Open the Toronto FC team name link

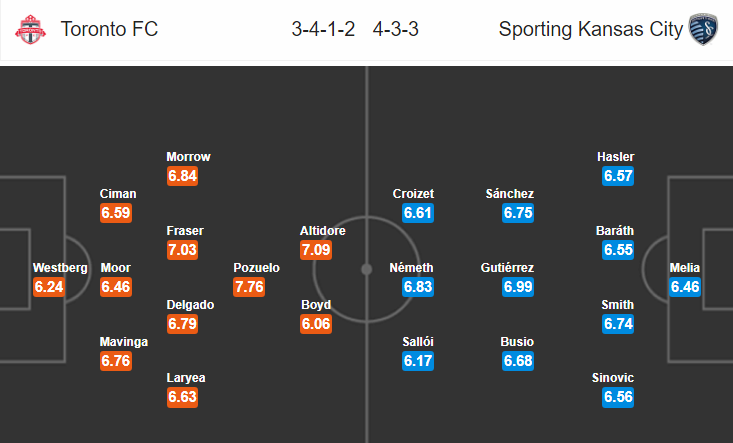pos(109,29)
